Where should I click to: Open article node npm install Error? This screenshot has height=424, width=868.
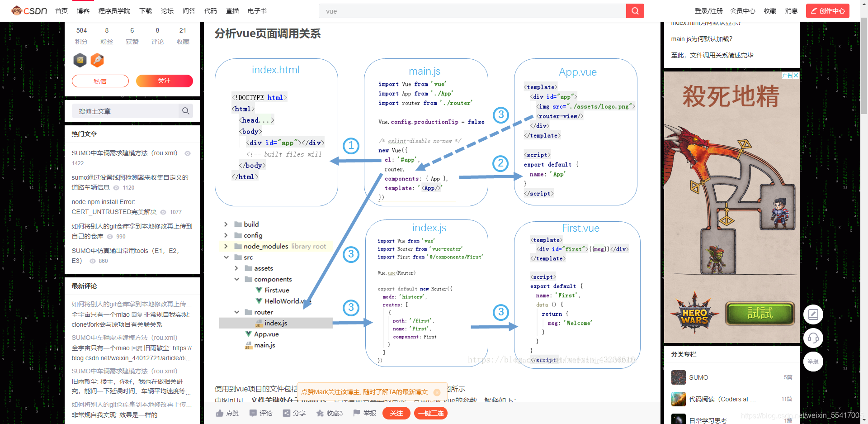click(114, 207)
